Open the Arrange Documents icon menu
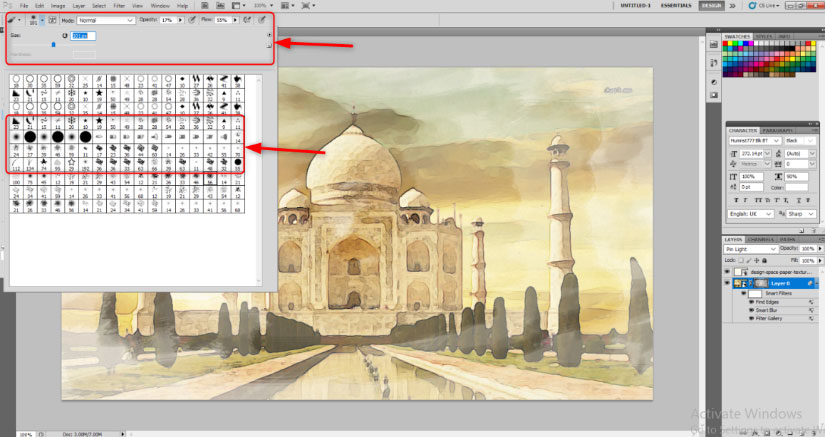 point(287,6)
